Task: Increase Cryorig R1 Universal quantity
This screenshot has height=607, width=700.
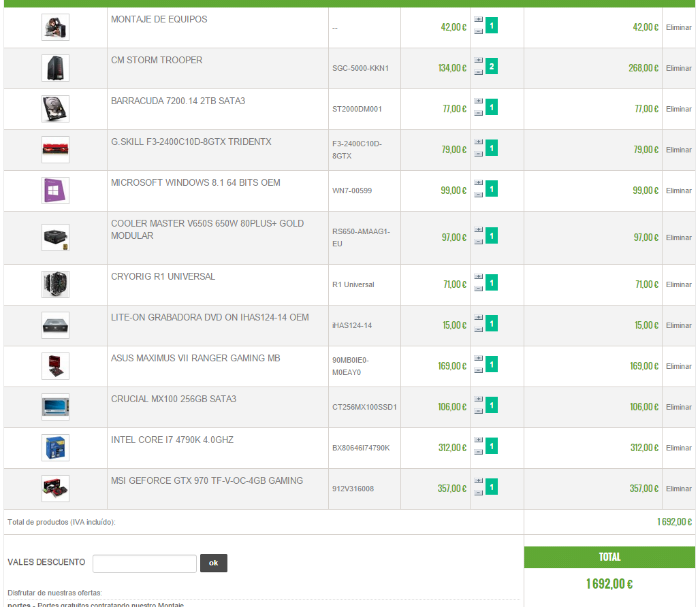Action: point(478,276)
